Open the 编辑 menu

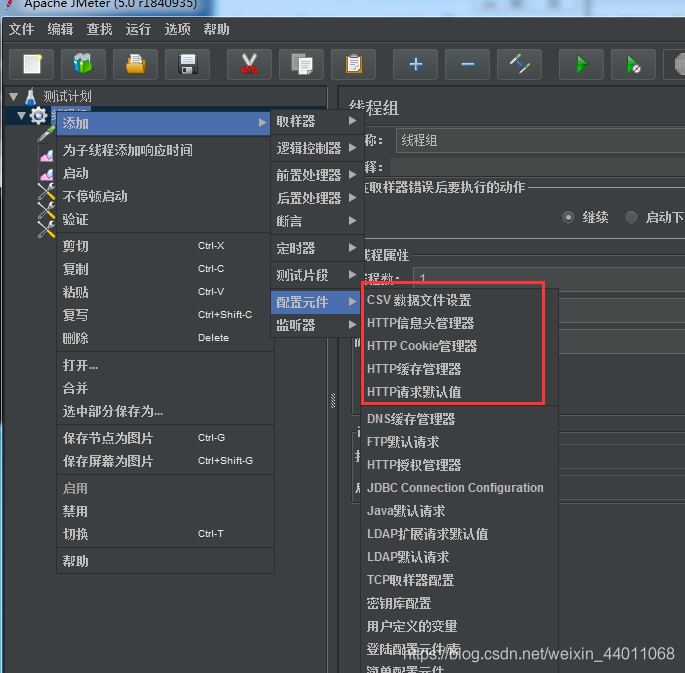coord(60,29)
